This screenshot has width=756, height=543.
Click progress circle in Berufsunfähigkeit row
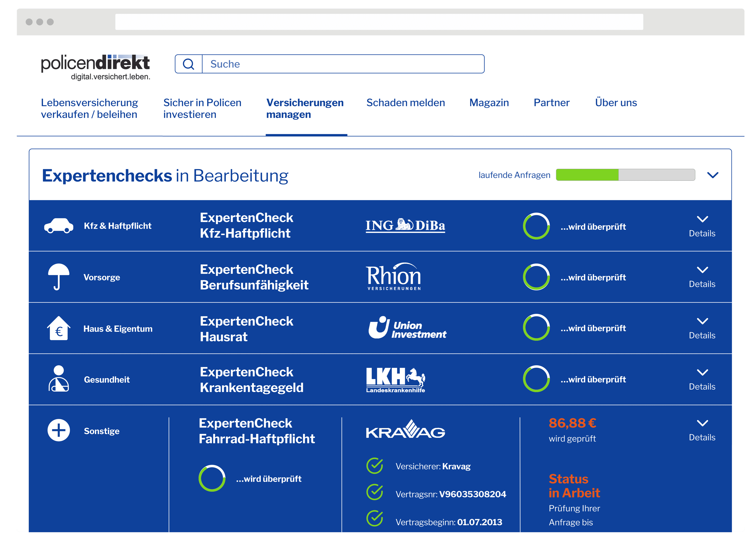coord(536,277)
